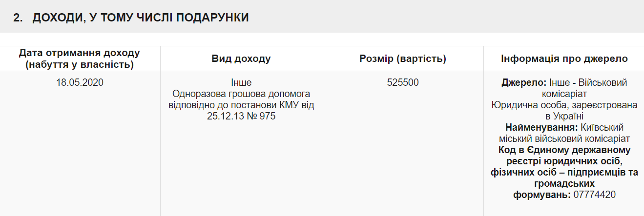
Task: Click "Інше" in the income type cell
Action: click(x=241, y=83)
